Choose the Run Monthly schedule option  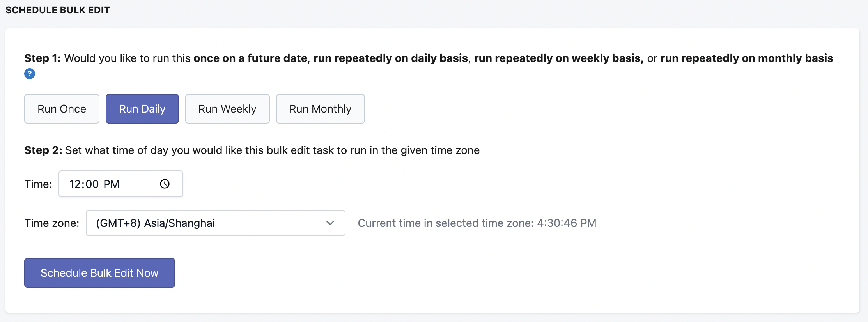[x=321, y=109]
